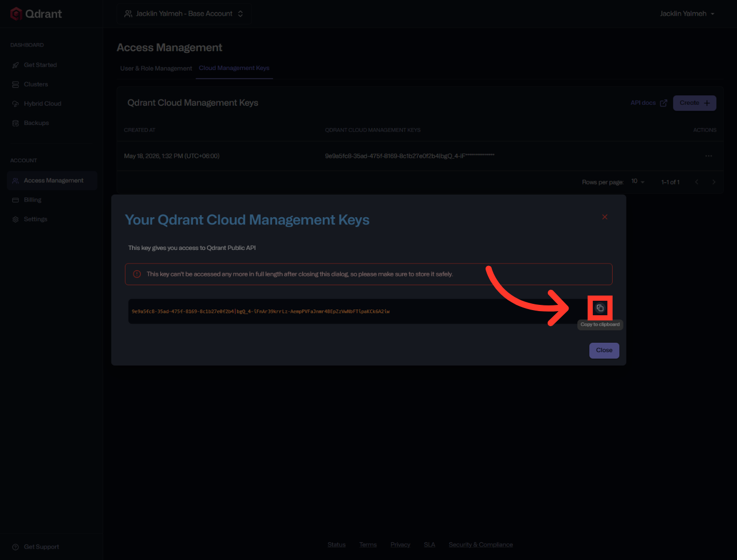
Task: Switch to the Cloud Management Keys tab
Action: coord(234,68)
